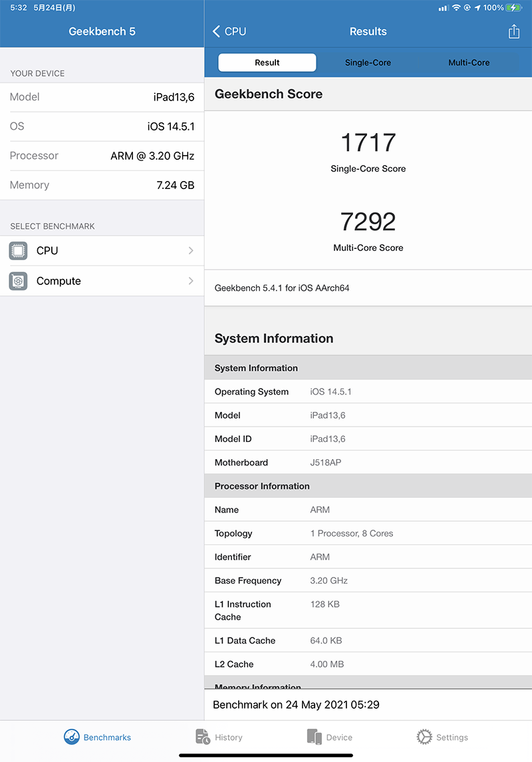532x762 pixels.
Task: Open the History tab label
Action: [229, 737]
